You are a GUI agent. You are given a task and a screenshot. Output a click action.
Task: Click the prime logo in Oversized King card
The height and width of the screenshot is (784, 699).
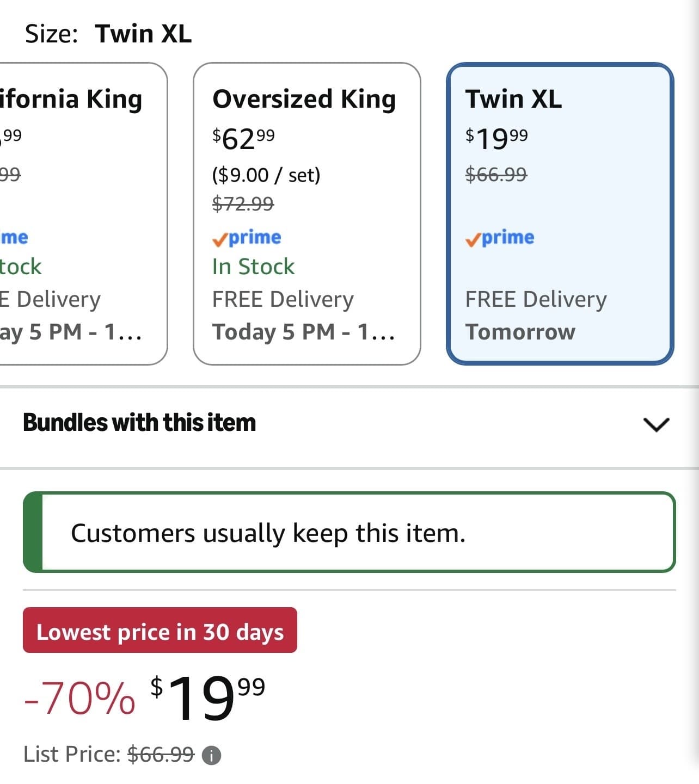click(247, 238)
